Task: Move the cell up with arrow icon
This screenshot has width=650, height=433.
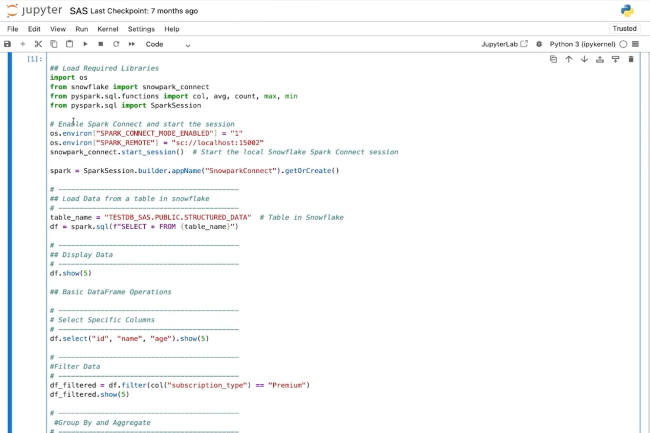Action: click(569, 59)
